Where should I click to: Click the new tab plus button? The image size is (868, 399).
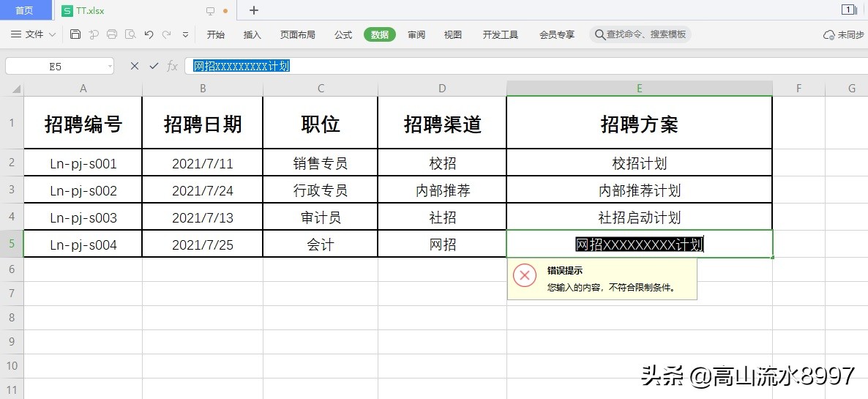pyautogui.click(x=254, y=10)
